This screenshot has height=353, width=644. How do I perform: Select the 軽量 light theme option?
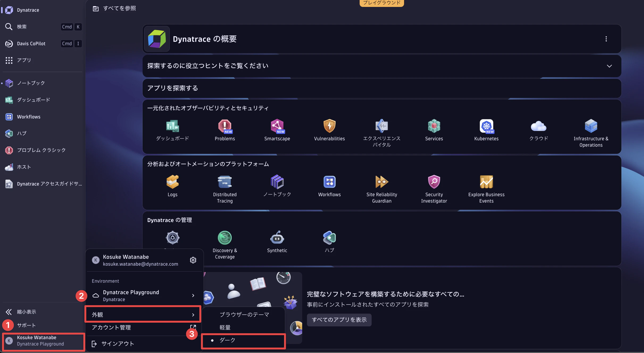tap(243, 327)
